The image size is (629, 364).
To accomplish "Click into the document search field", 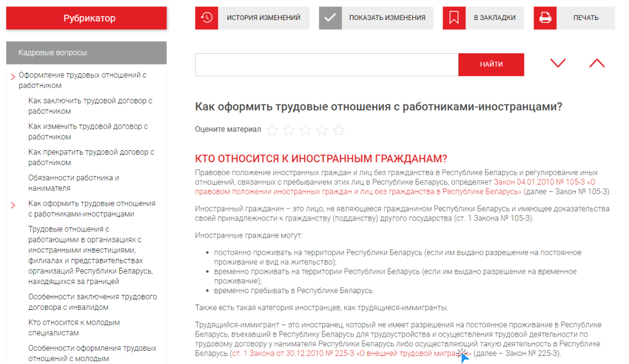I will point(326,65).
